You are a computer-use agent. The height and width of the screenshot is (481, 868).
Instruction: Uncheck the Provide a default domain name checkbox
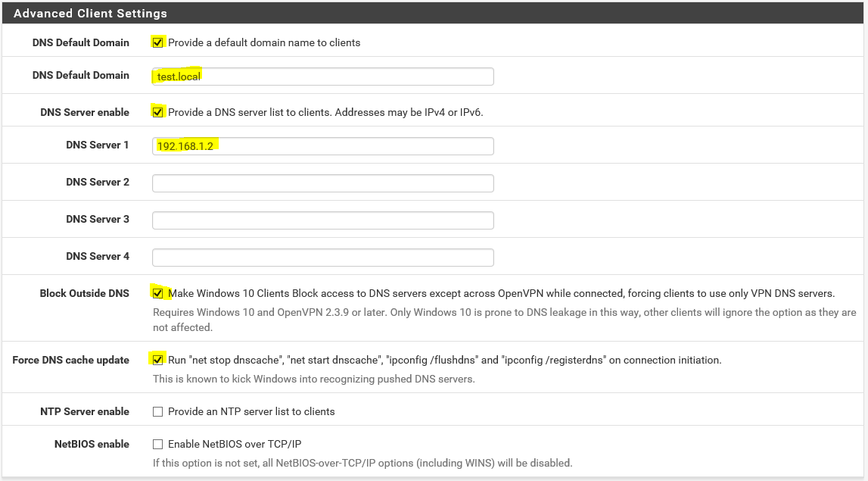[157, 42]
